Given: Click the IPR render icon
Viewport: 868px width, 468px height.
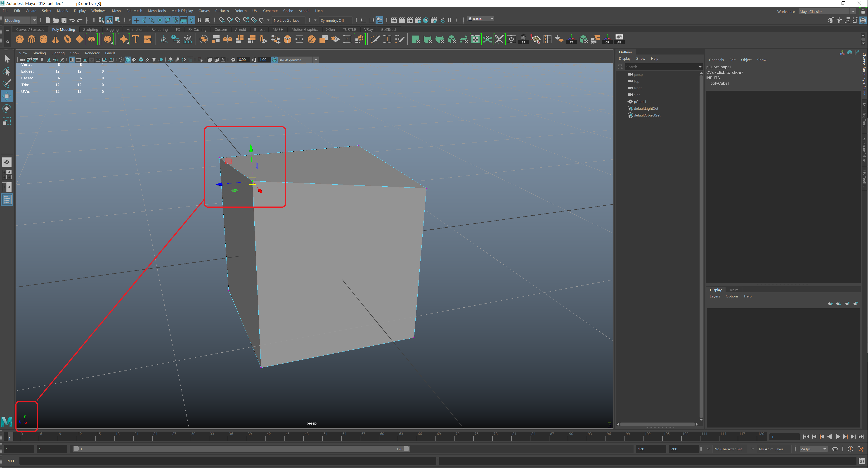Looking at the screenshot, I should 410,20.
